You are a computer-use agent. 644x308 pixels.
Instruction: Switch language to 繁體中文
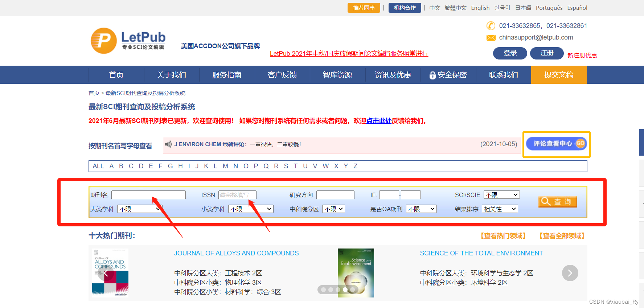[456, 8]
